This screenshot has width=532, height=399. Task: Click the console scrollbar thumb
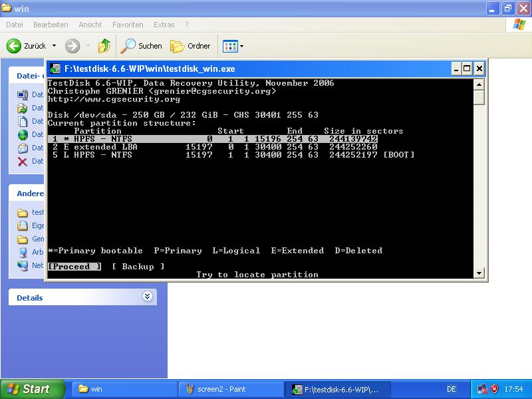479,97
